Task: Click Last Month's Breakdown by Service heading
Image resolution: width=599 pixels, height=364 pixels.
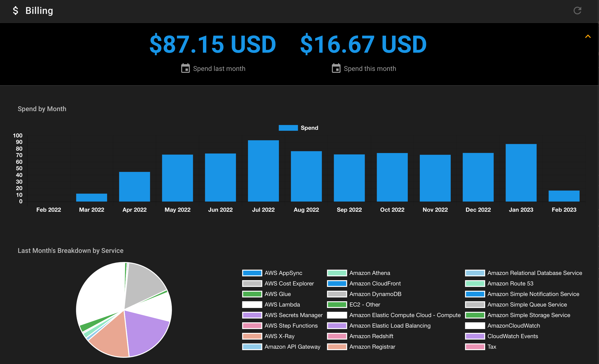Action: [70, 250]
